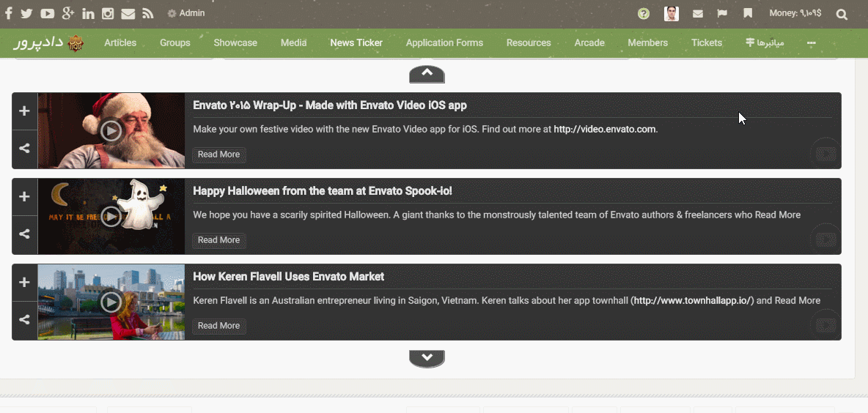
Task: Open the video.envato.com link
Action: tap(604, 130)
